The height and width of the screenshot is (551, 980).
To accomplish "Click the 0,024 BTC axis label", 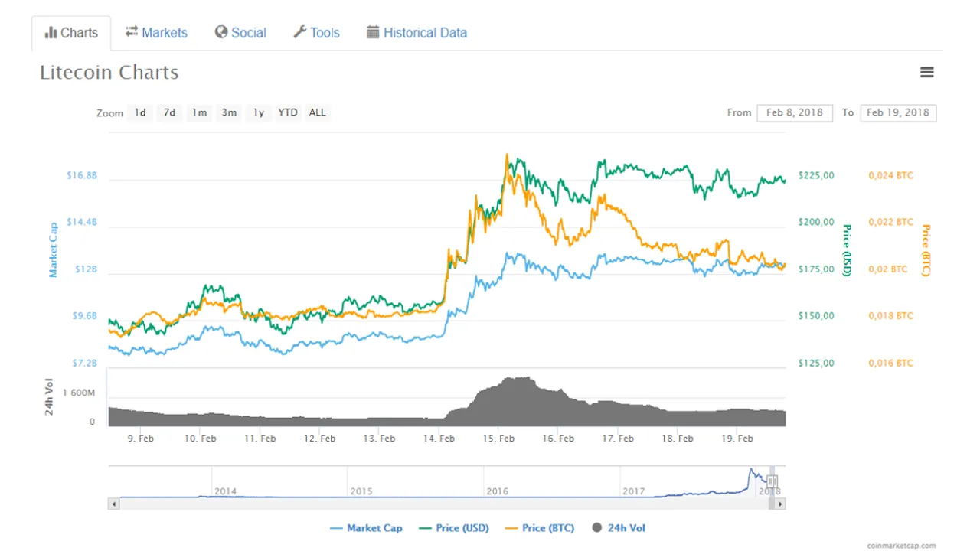I will 891,175.
